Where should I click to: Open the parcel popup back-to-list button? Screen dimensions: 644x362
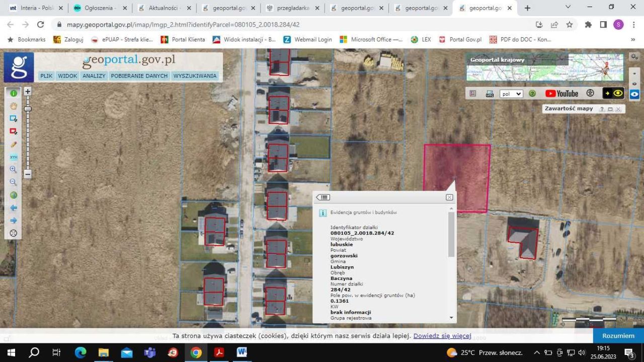[323, 197]
